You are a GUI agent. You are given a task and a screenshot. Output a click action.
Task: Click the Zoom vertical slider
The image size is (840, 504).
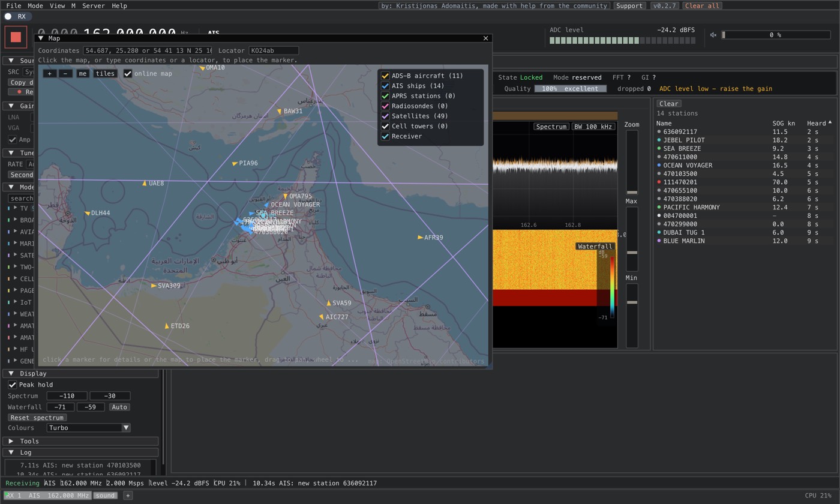(x=631, y=163)
